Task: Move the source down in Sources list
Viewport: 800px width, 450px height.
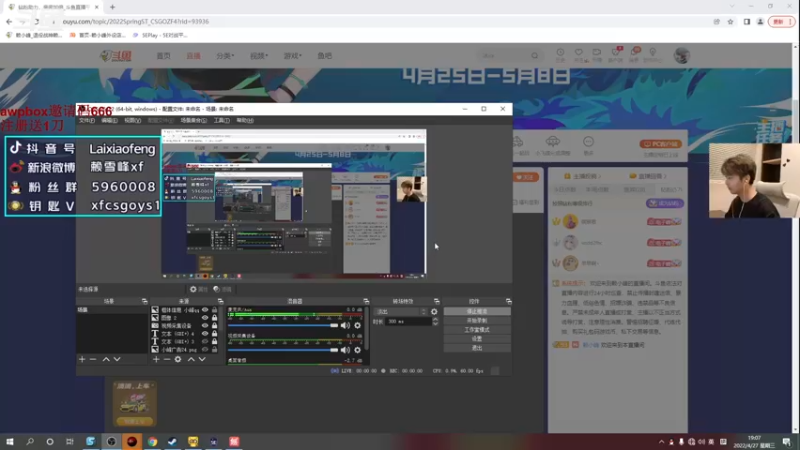Action: [x=202, y=359]
